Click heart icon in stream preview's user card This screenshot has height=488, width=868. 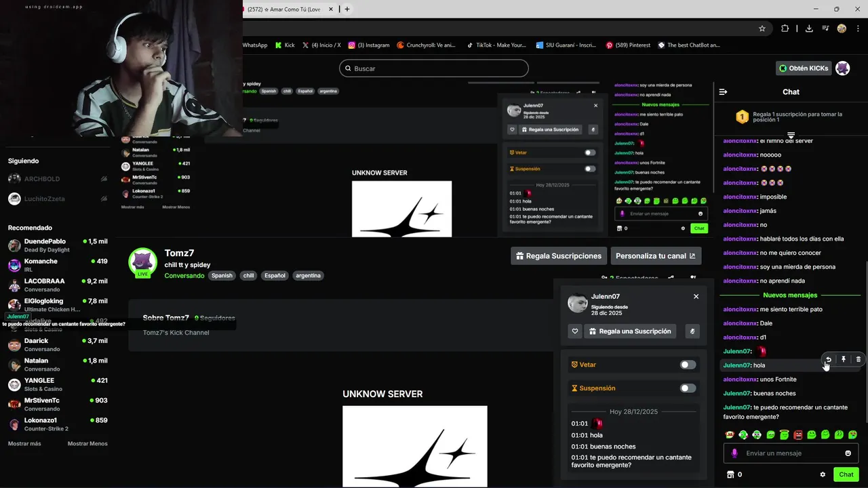coord(512,129)
